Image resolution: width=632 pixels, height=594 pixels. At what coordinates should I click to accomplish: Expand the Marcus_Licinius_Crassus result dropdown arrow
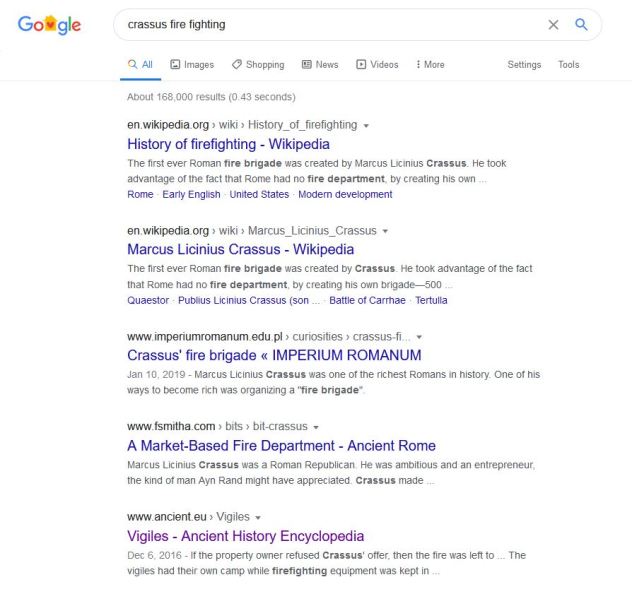point(385,231)
